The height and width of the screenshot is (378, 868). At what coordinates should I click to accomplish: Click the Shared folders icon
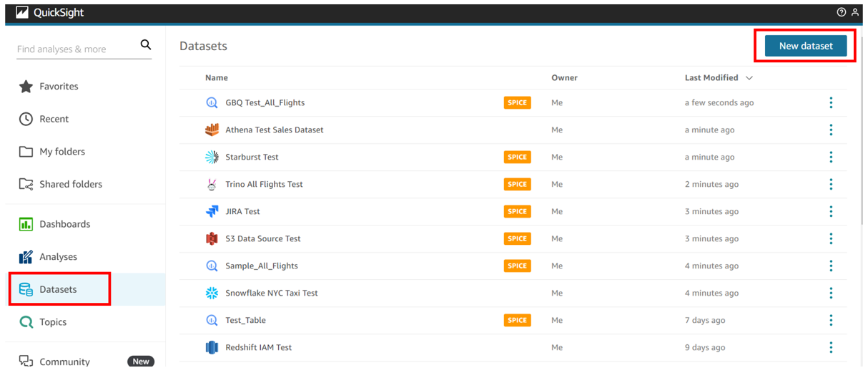26,184
